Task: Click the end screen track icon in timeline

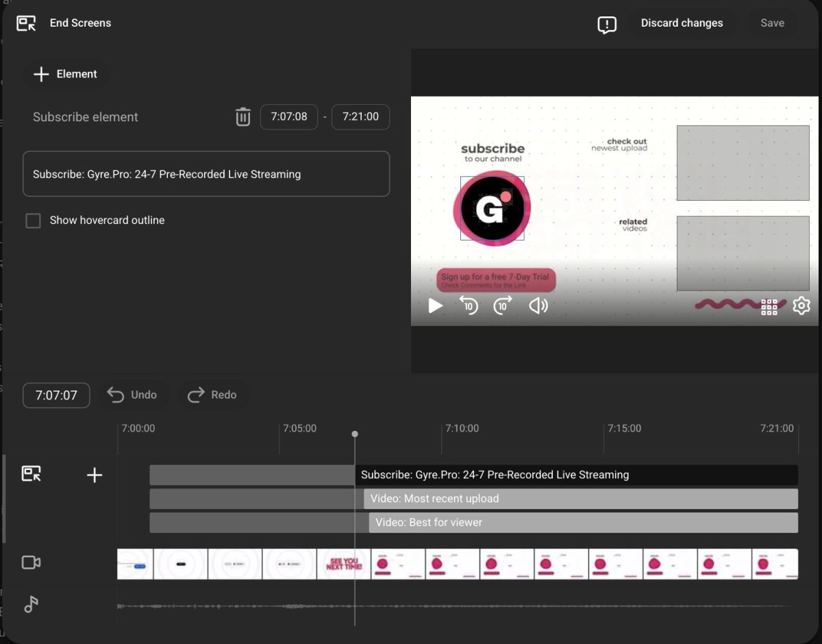Action: (32, 474)
